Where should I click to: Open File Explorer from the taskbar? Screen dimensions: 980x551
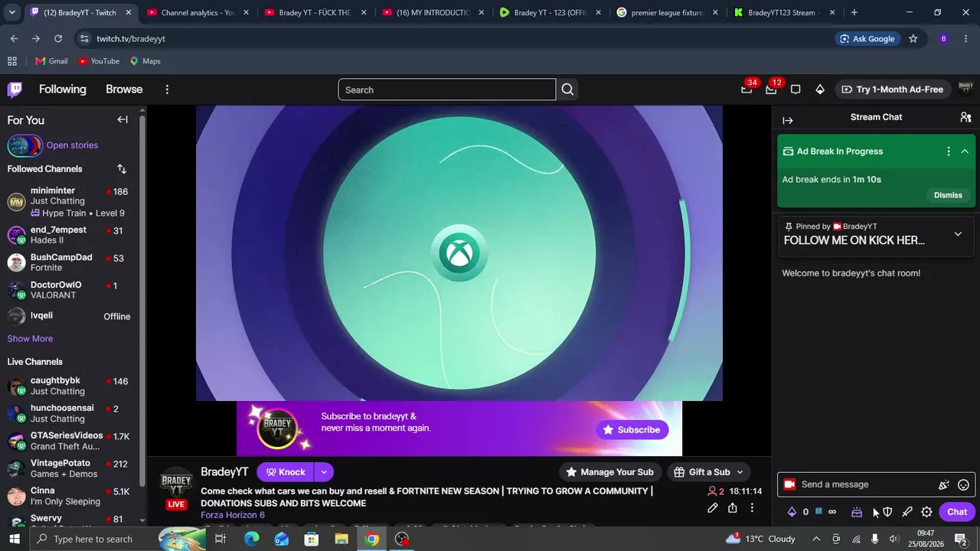341,540
